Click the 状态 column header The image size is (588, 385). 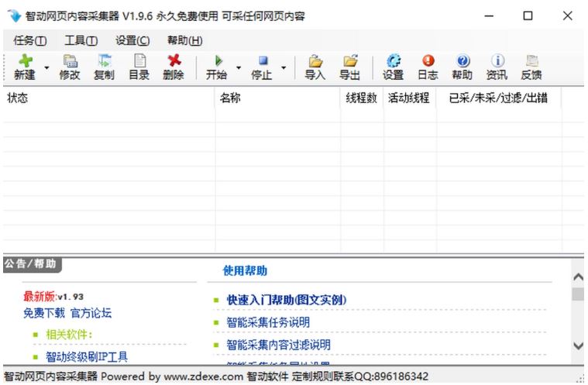click(x=108, y=98)
